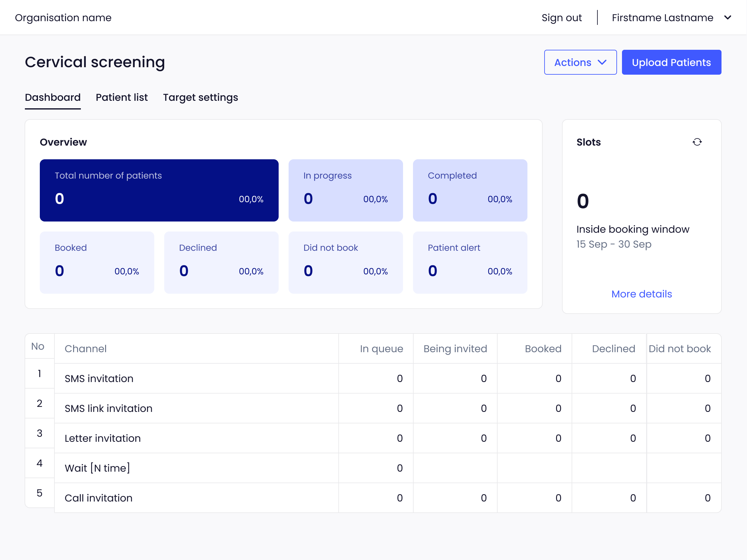Click the Declined overview card
Screen dimensions: 747x560
pos(221,263)
